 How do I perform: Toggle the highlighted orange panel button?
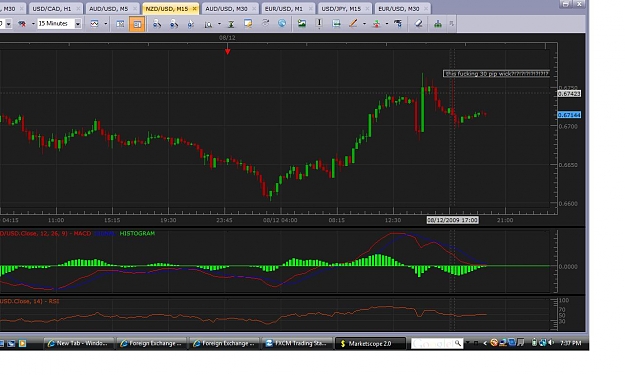137,24
